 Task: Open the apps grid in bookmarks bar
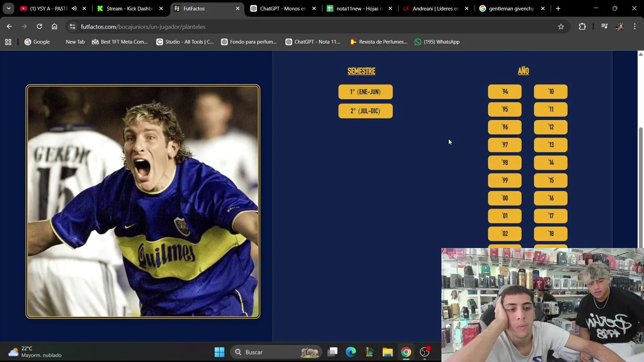tap(8, 42)
